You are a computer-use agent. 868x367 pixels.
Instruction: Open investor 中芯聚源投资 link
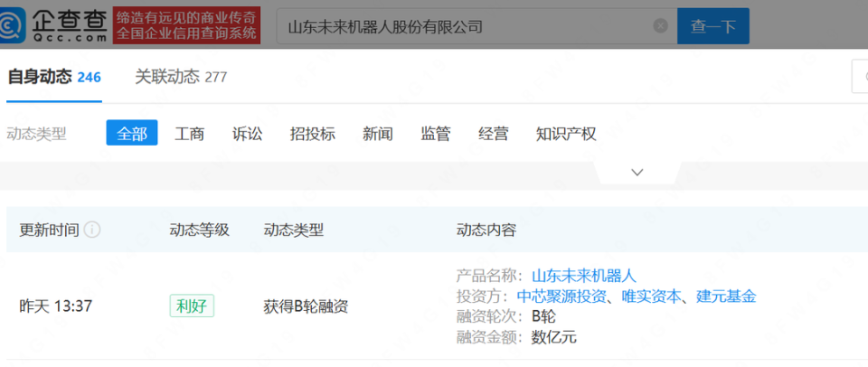(x=561, y=296)
